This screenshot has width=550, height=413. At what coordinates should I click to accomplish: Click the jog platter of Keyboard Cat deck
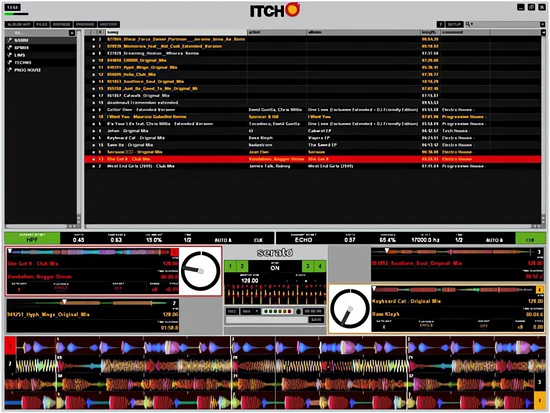(350, 309)
